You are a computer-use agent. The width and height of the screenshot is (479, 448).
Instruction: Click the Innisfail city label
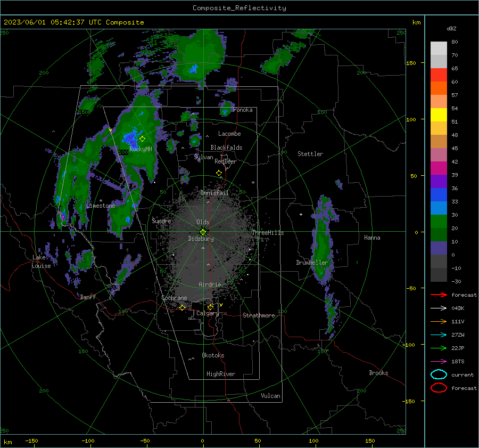(x=214, y=193)
